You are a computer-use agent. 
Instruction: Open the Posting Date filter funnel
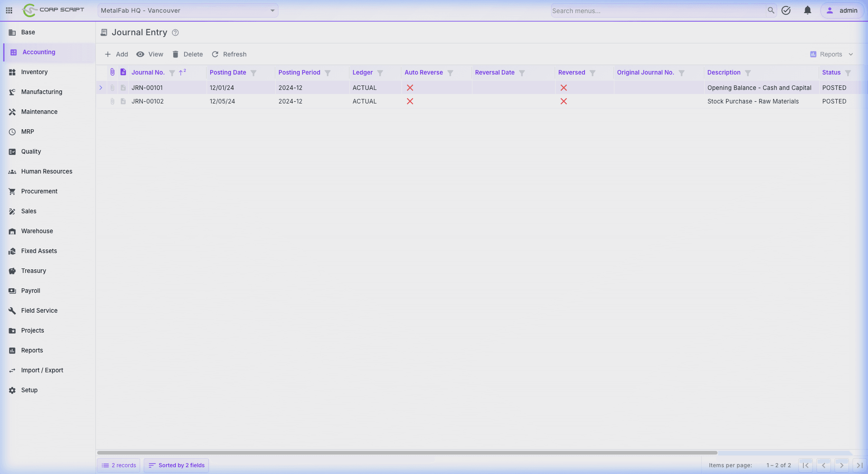[254, 72]
